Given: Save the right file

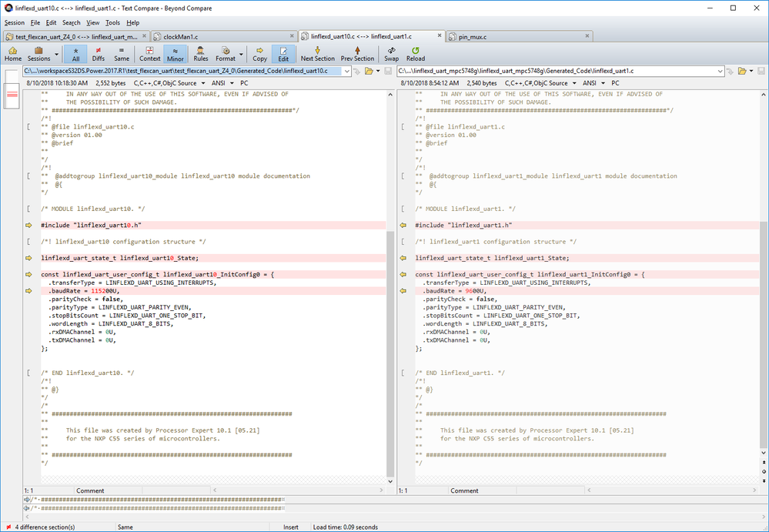Looking at the screenshot, I should [761, 71].
